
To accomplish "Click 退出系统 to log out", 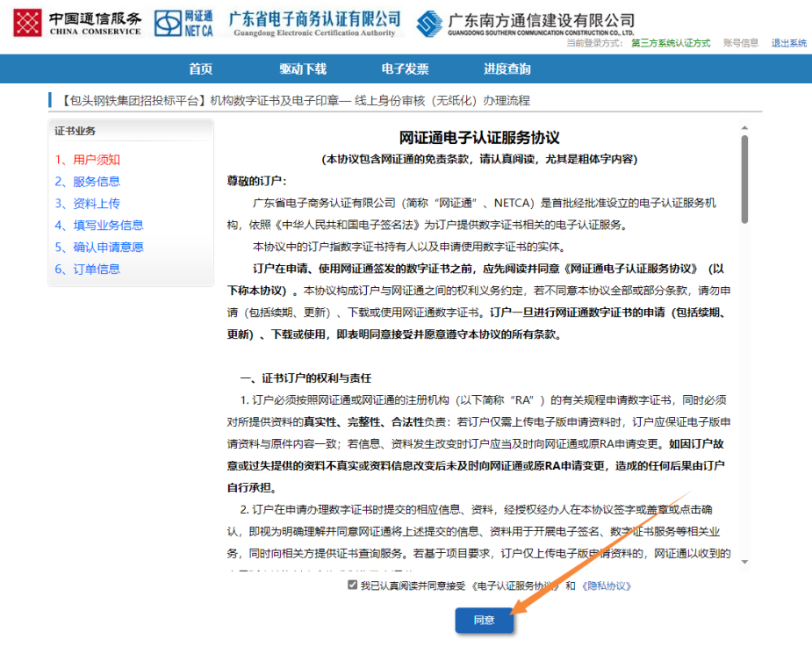I will click(788, 43).
